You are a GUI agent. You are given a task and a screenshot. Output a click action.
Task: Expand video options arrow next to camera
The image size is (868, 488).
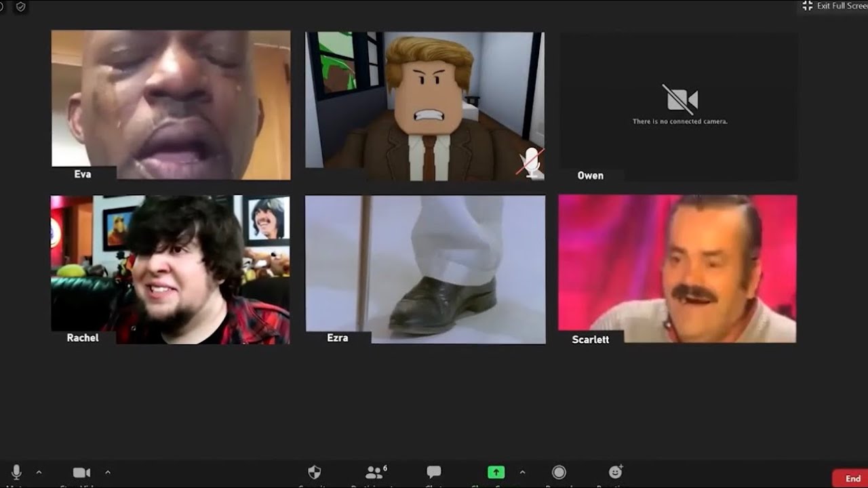coord(108,472)
